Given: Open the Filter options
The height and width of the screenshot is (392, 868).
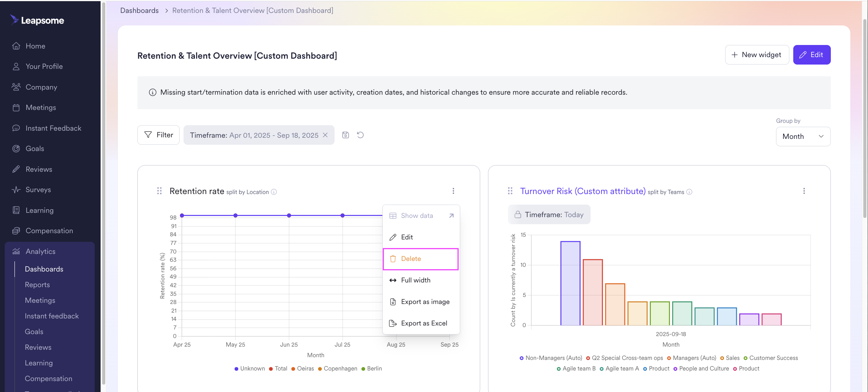Looking at the screenshot, I should (158, 135).
